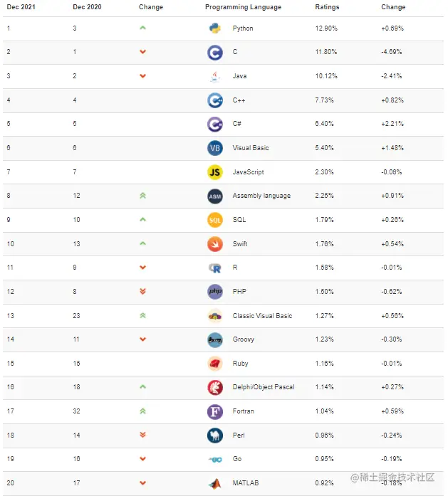Click the Java coffee cup icon
The width and height of the screenshot is (448, 496).
[x=215, y=77]
